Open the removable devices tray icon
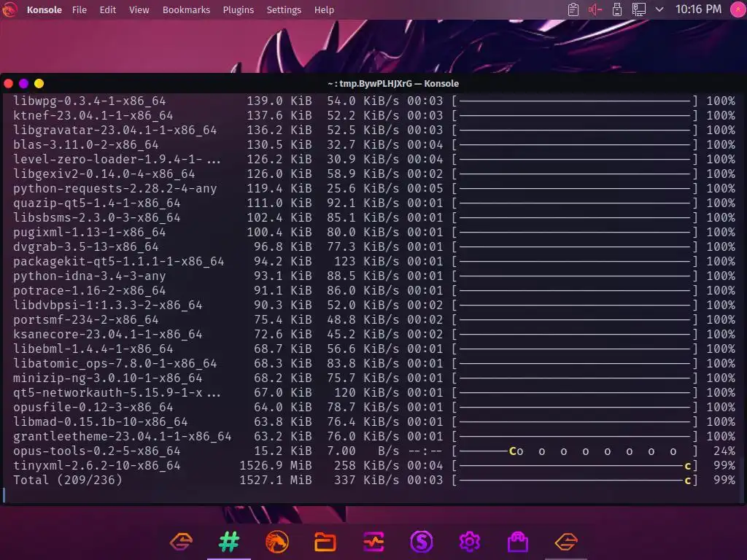The image size is (747, 560). 617,9
